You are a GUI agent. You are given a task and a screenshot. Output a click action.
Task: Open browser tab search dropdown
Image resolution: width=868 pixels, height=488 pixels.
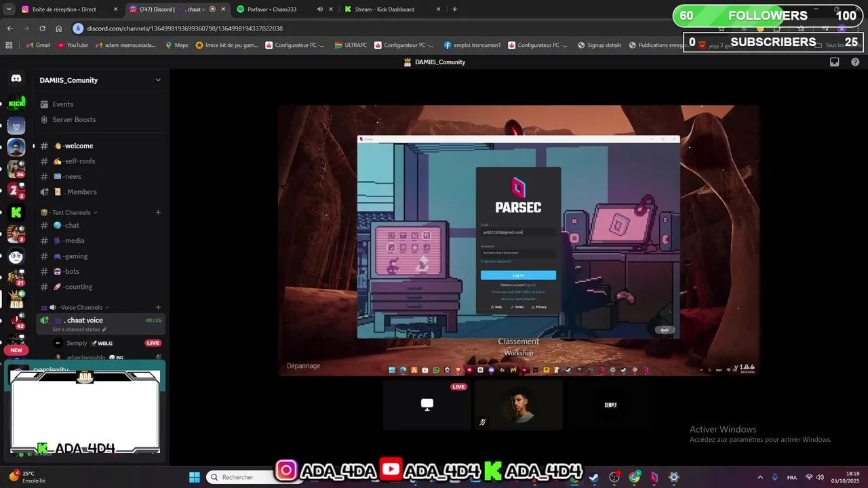[x=7, y=9]
